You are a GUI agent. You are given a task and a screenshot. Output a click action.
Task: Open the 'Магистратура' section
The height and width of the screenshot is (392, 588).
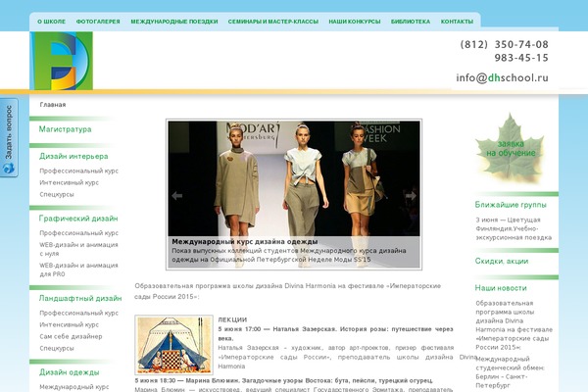point(66,129)
